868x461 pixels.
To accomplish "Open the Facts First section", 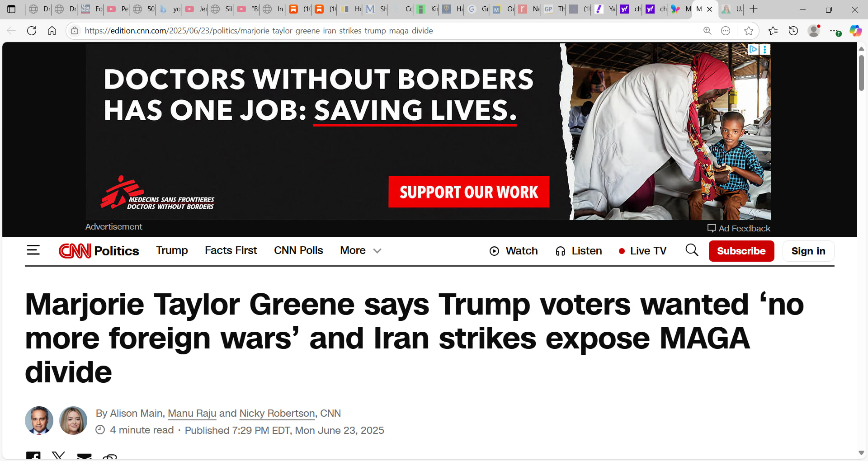I will click(x=231, y=250).
